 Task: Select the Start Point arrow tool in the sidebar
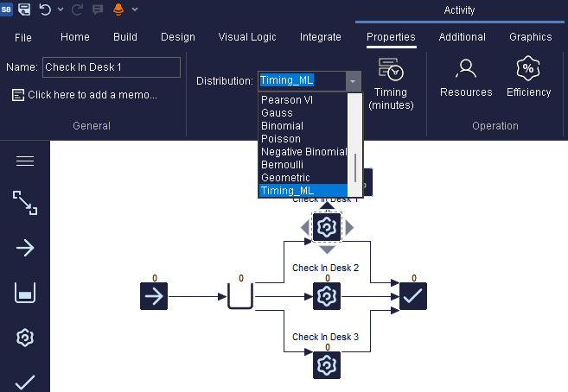coord(25,248)
